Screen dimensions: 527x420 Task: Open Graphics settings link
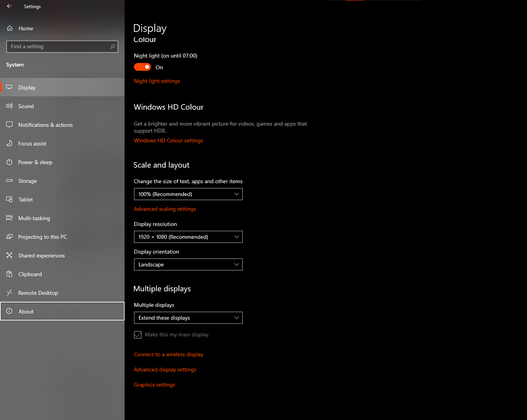click(x=155, y=385)
